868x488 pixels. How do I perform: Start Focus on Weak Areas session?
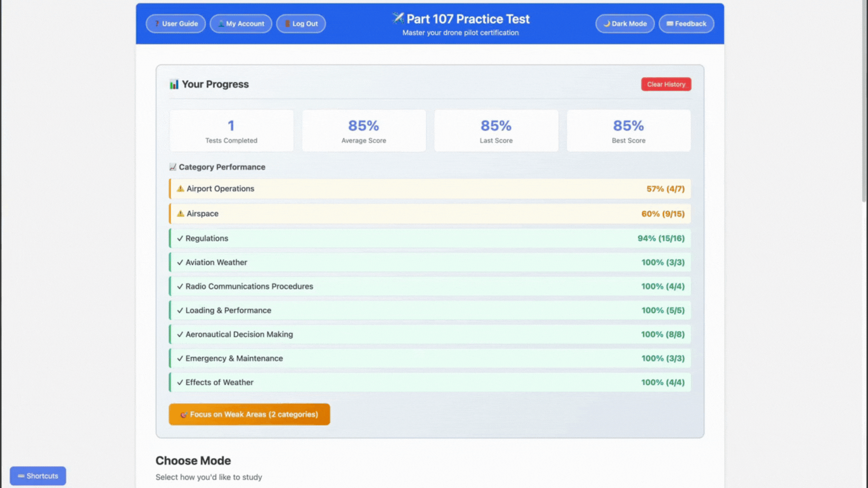point(249,414)
